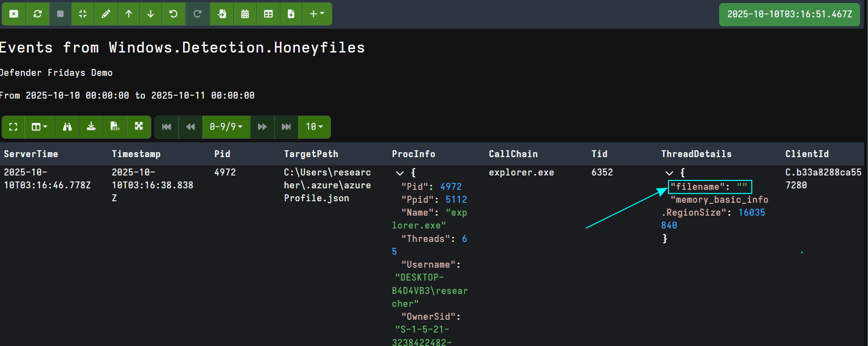Open the 0-9/9 page range dropdown
The width and height of the screenshot is (868, 346).
click(226, 127)
